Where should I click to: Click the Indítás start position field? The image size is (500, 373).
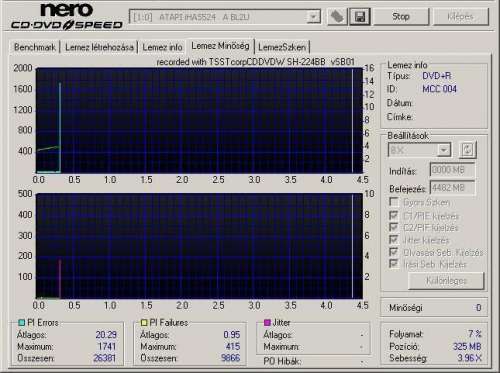click(x=452, y=170)
